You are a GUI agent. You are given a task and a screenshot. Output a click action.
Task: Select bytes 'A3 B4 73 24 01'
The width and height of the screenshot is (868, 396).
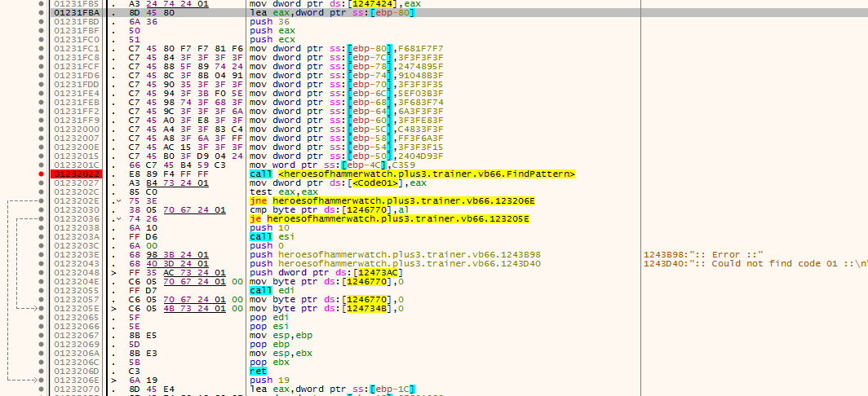coord(168,183)
